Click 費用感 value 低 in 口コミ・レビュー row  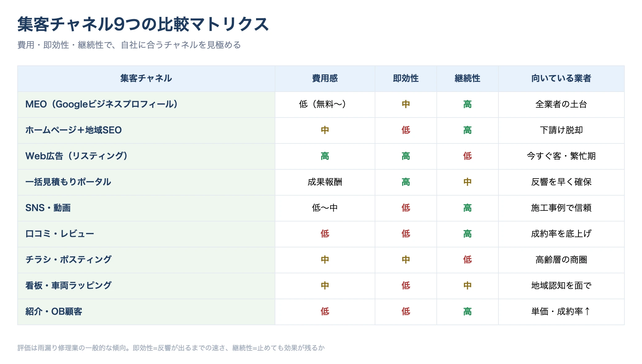tap(325, 234)
